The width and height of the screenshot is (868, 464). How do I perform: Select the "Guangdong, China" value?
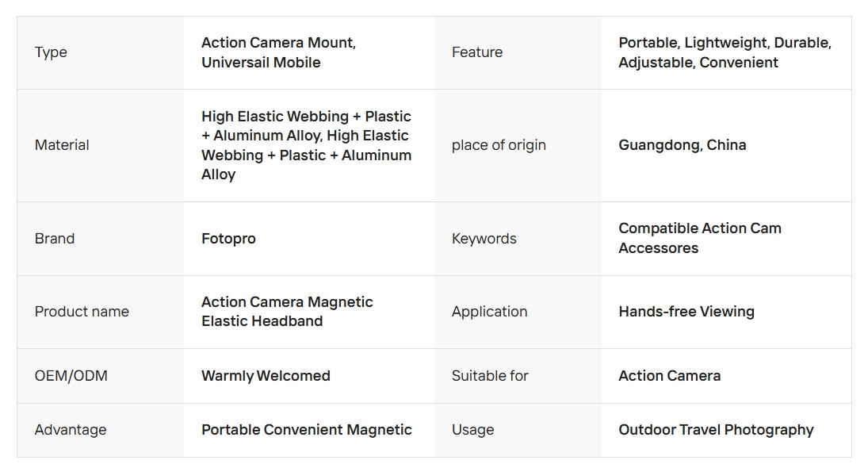[682, 145]
